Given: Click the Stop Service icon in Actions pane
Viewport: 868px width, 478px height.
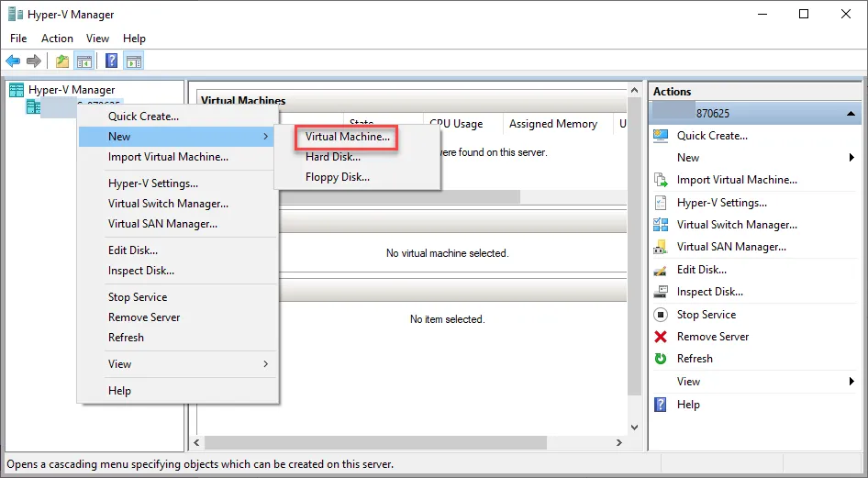Looking at the screenshot, I should point(661,315).
